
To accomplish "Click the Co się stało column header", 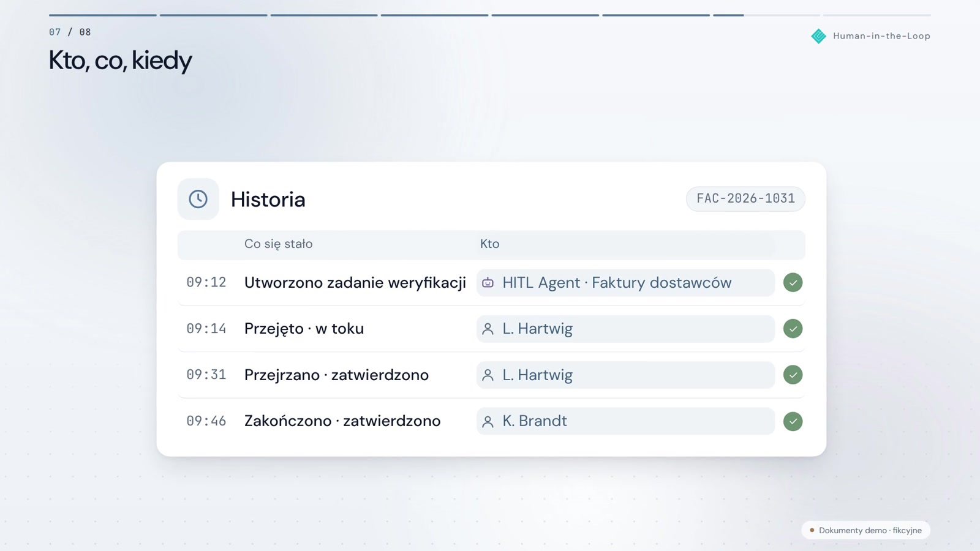I will click(278, 244).
